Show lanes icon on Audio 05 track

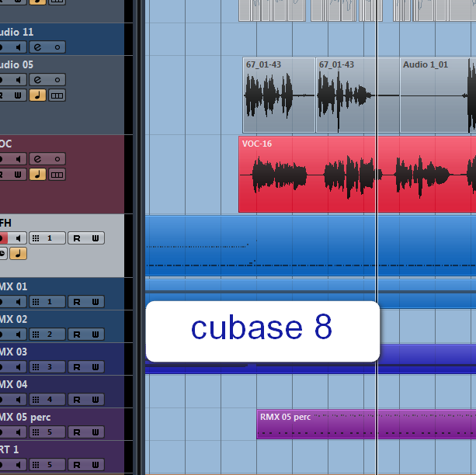coord(57,95)
